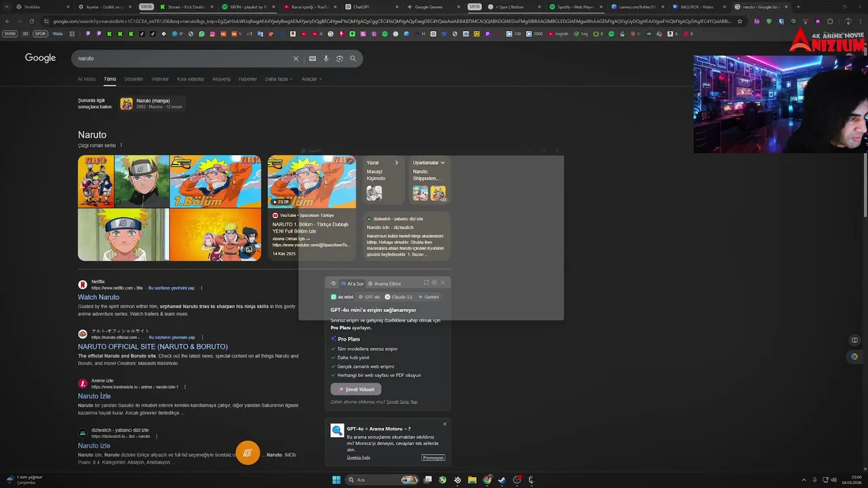Open the diziwatch Naruto izle result

click(94, 445)
